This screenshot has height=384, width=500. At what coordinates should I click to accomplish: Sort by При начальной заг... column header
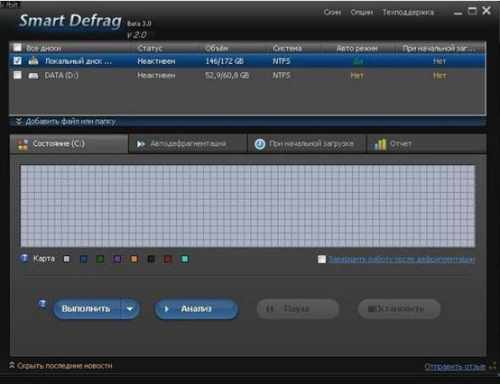click(439, 48)
